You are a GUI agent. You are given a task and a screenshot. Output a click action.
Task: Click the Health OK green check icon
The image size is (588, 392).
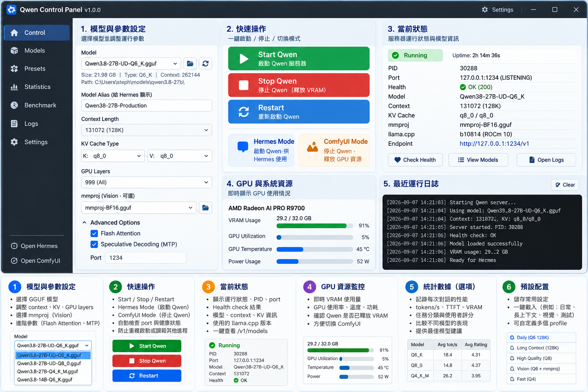point(463,87)
